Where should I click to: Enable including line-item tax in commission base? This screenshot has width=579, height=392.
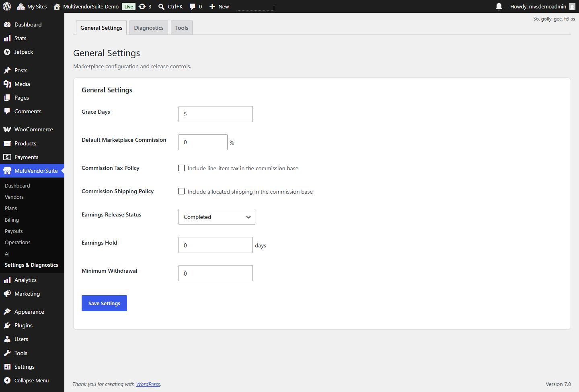[181, 168]
